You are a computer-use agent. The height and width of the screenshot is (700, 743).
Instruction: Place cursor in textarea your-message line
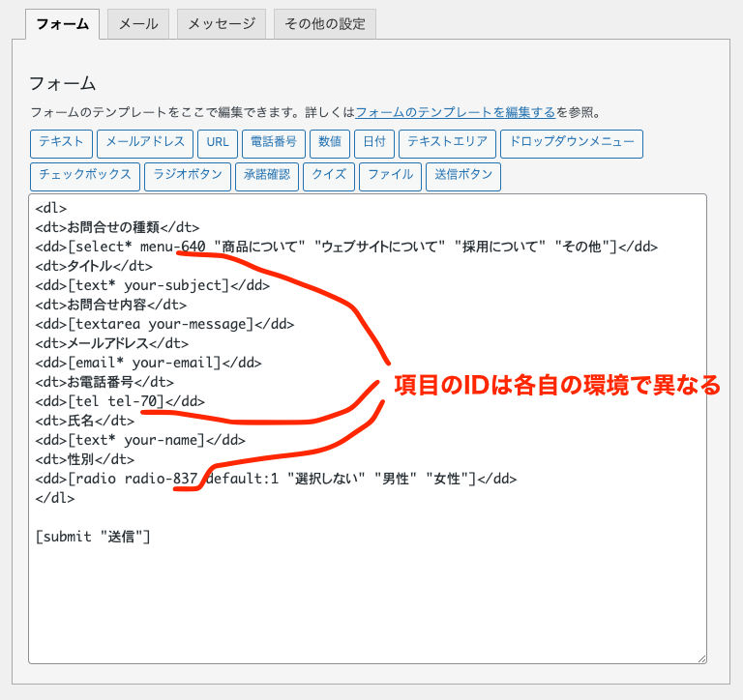(164, 324)
